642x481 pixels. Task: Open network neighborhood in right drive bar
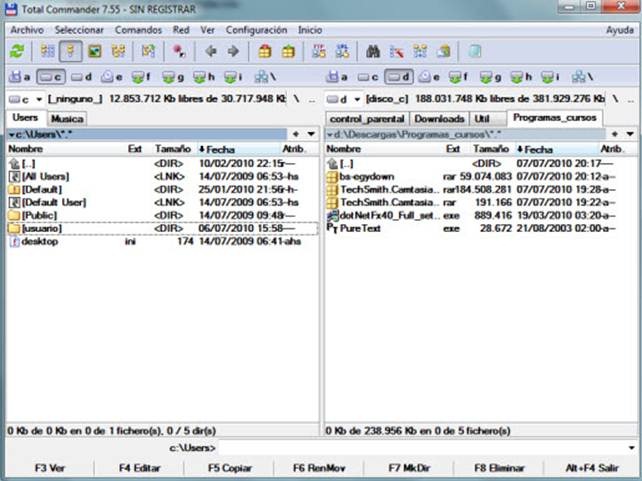(583, 77)
